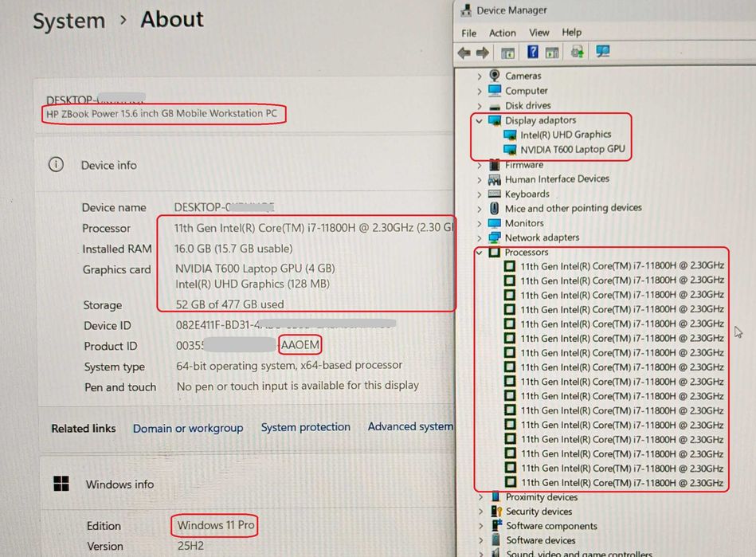Click the Forward arrow in Device Manager toolbar
This screenshot has width=756, height=557.
coord(483,53)
